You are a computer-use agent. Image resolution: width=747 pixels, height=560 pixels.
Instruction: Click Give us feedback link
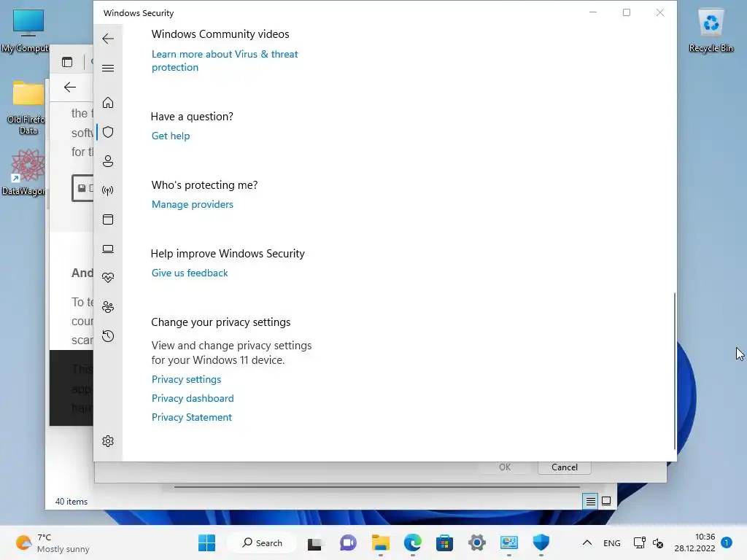point(190,273)
